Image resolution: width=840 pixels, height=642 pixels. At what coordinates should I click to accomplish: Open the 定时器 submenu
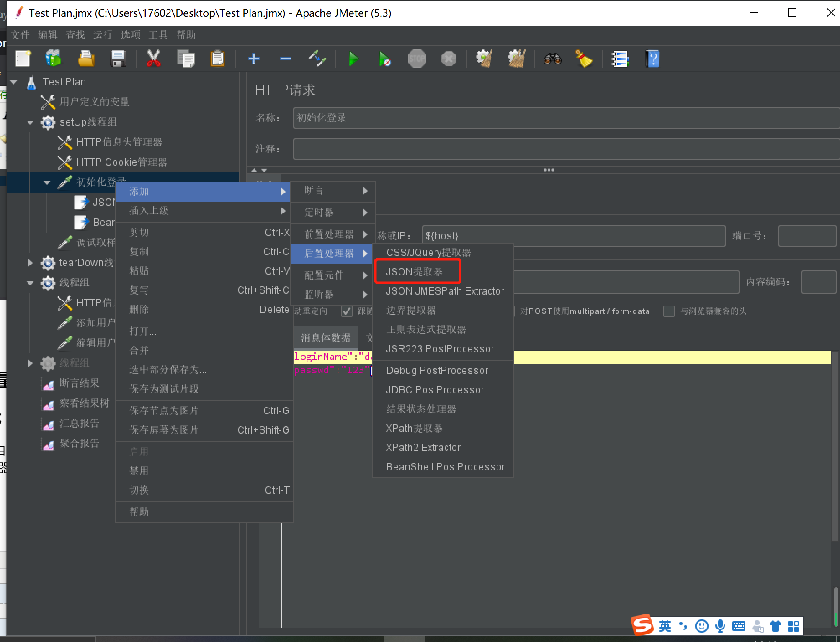332,213
